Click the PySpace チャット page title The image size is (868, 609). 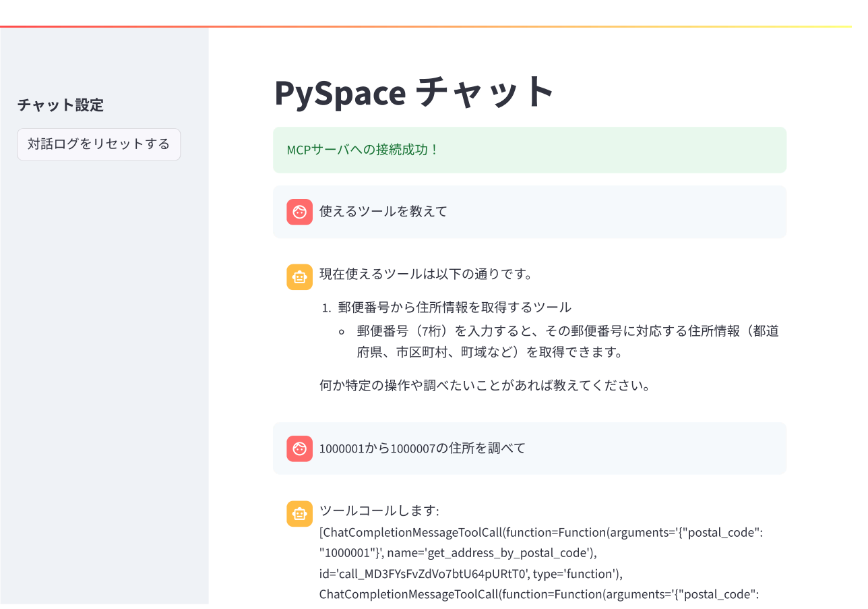click(x=414, y=92)
